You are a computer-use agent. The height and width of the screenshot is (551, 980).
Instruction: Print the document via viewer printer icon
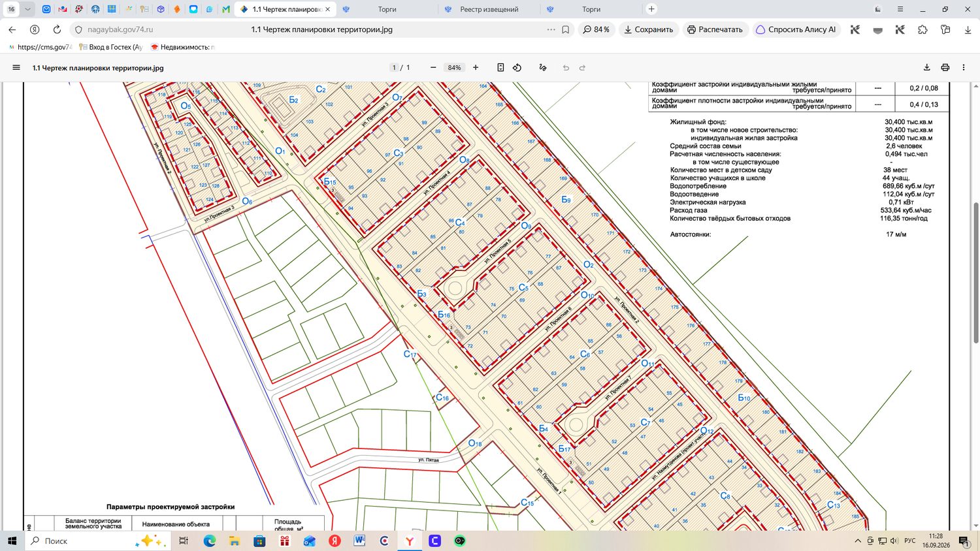945,67
